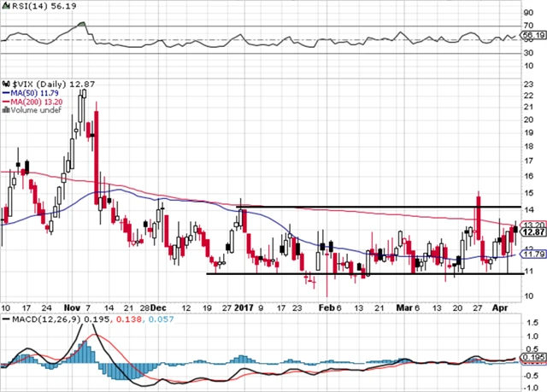The width and height of the screenshot is (547, 392).
Task: Click the black 12.87 last price tag
Action: coord(532,232)
